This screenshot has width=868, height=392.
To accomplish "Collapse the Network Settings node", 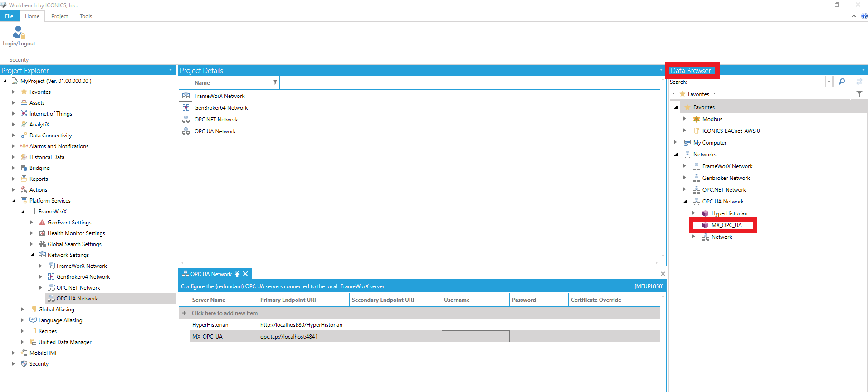I will pyautogui.click(x=32, y=255).
